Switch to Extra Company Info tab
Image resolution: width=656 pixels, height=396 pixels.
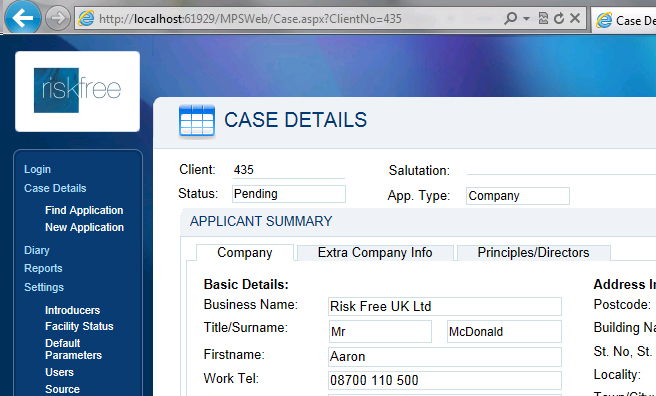(375, 253)
